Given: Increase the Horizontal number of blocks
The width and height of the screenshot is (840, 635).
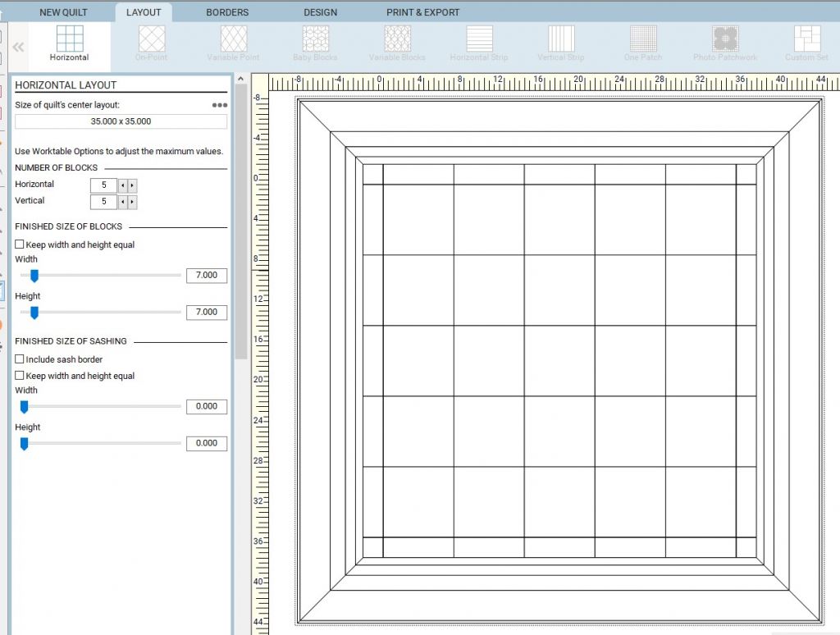Looking at the screenshot, I should pyautogui.click(x=132, y=185).
